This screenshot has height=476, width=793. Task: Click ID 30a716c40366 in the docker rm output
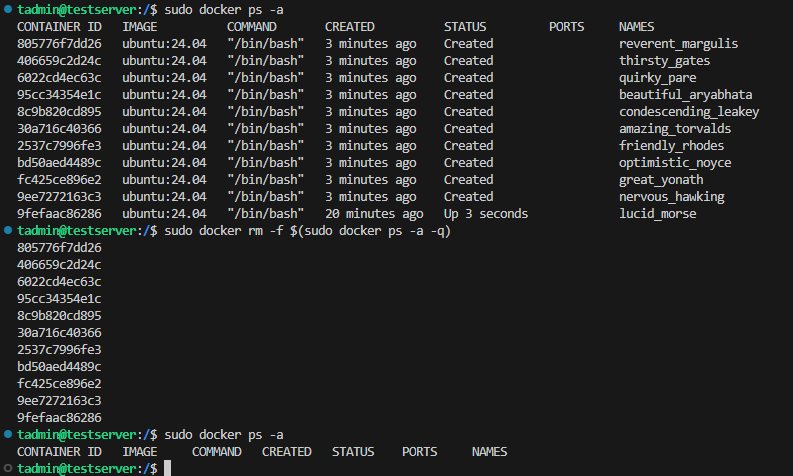(59, 333)
